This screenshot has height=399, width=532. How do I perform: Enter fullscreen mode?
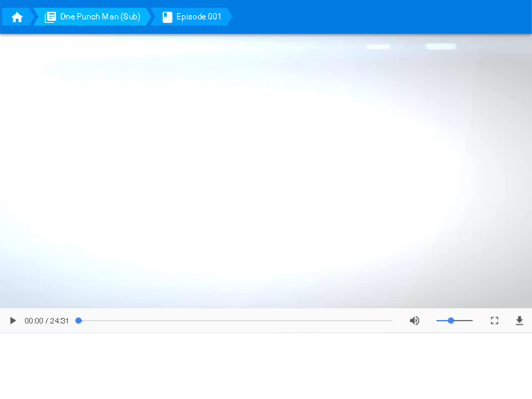pos(495,321)
